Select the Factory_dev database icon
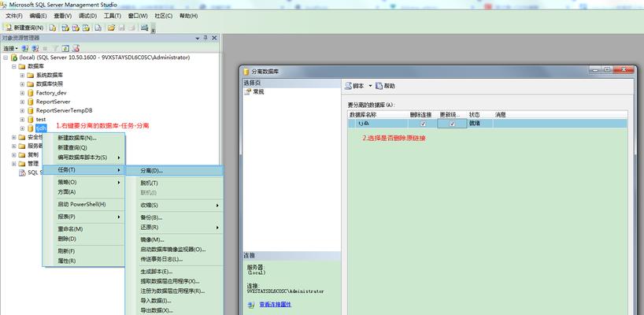Image resolution: width=644 pixels, height=315 pixels. (x=31, y=93)
